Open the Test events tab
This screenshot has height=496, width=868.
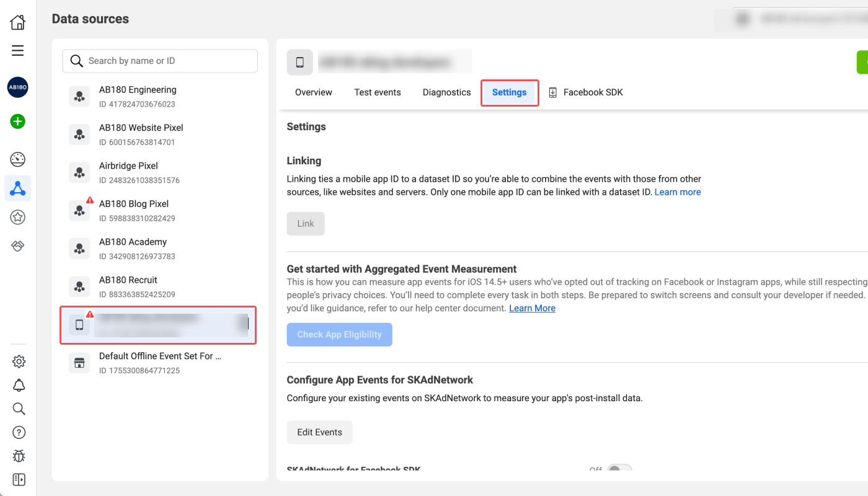tap(378, 92)
